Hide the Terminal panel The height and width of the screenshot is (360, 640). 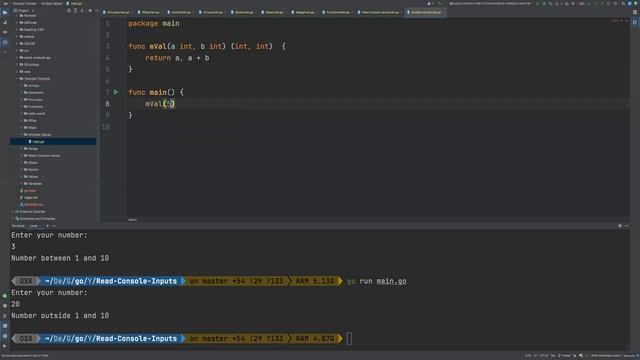626,226
